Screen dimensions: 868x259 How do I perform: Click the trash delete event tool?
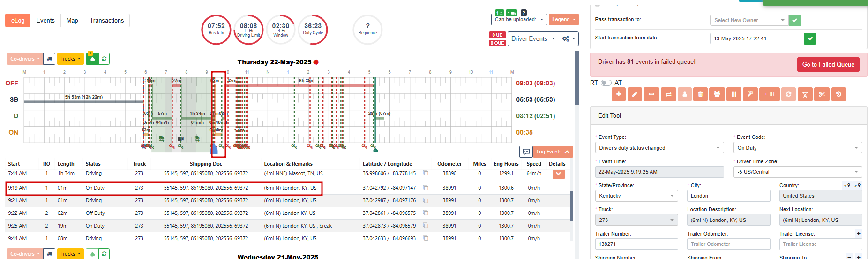(700, 94)
